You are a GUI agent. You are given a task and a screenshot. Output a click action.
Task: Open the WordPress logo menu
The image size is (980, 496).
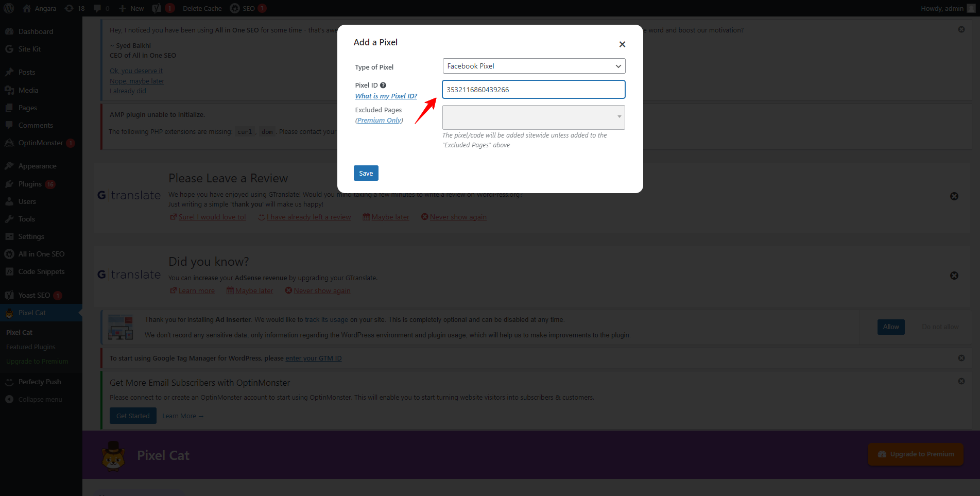click(x=9, y=8)
